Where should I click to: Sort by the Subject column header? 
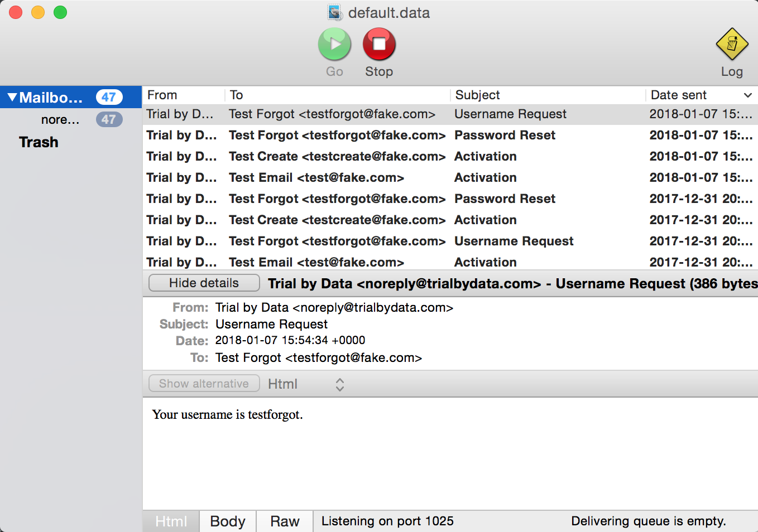(548, 95)
